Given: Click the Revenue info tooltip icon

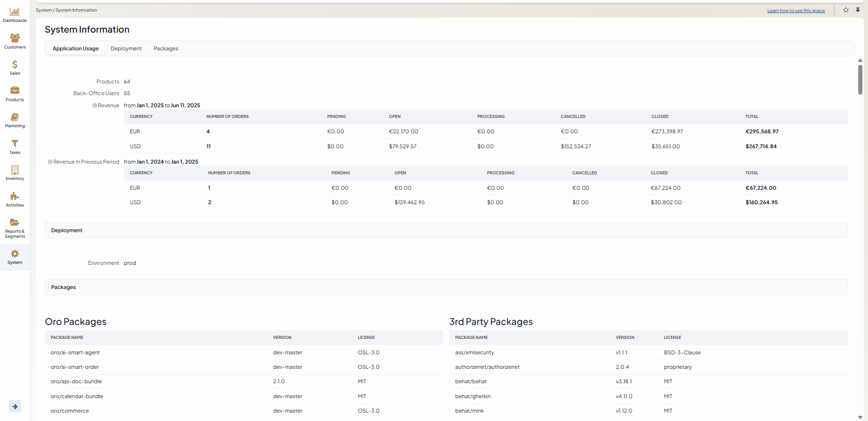Looking at the screenshot, I should [95, 105].
